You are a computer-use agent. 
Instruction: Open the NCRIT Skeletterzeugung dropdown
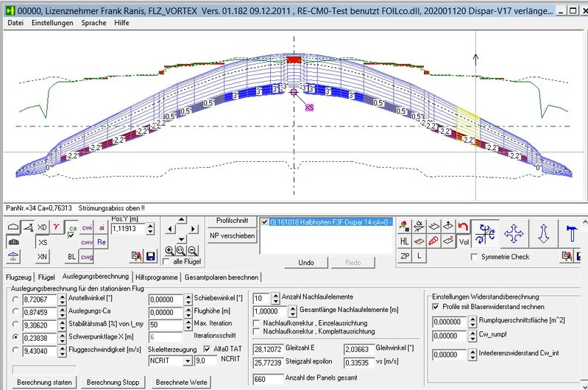click(x=185, y=361)
